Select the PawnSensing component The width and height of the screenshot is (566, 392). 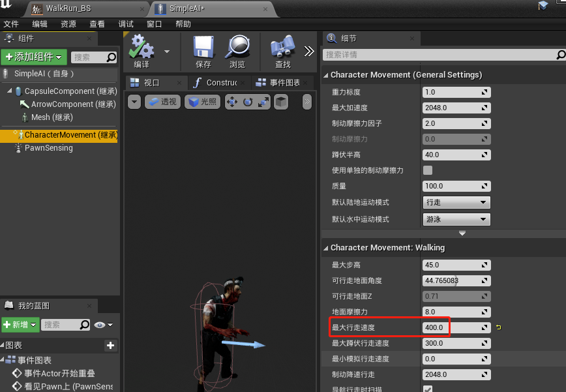point(48,148)
